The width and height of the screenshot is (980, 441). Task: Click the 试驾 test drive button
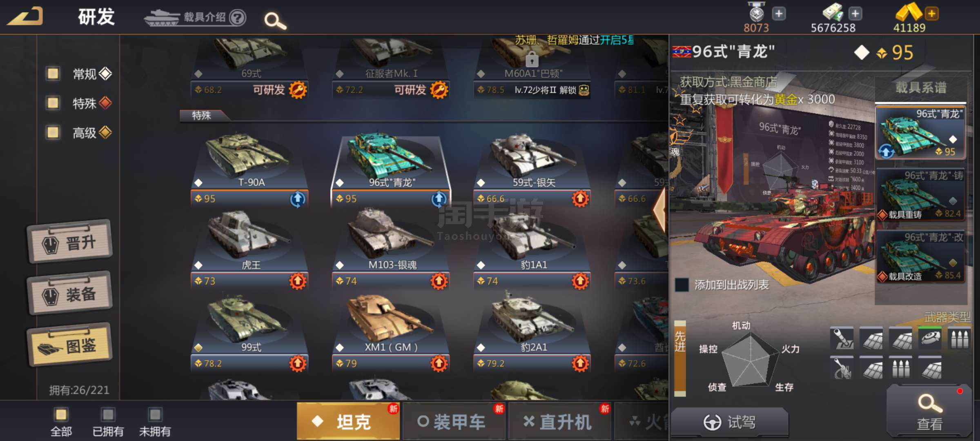pos(730,422)
